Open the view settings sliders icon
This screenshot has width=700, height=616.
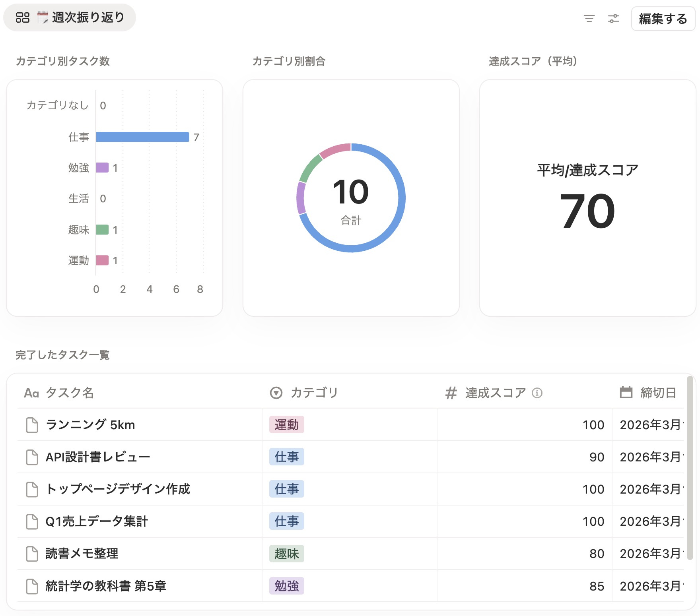613,19
